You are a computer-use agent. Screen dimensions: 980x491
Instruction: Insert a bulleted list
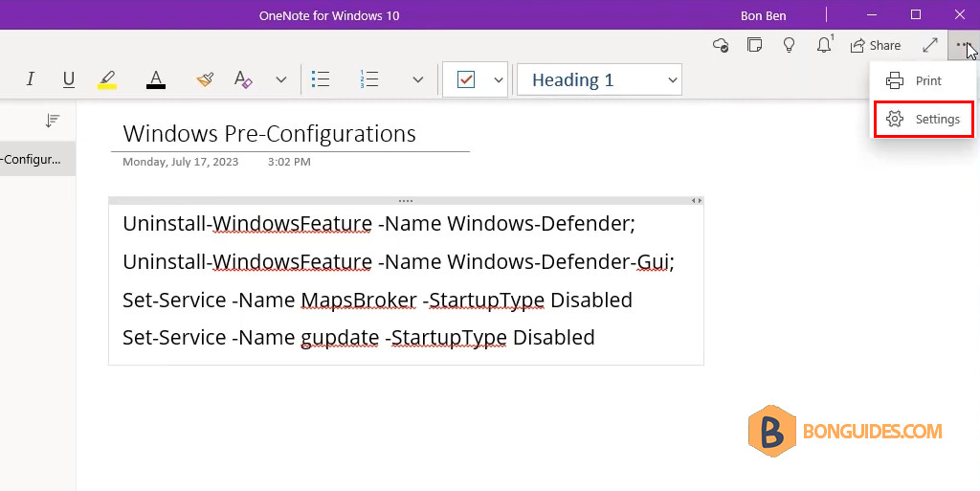coord(321,79)
